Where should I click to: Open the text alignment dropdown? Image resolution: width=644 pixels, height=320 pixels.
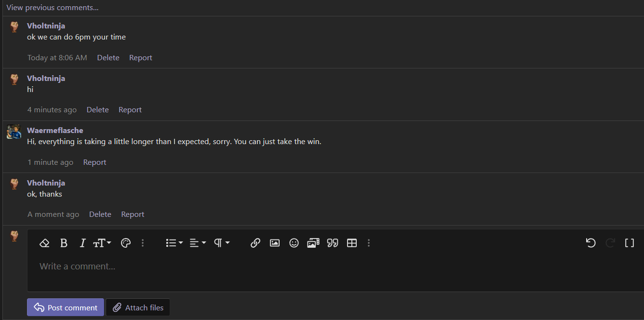(198, 243)
